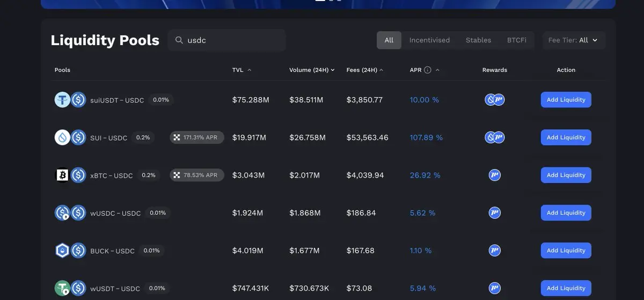Click the 0.2% fee badge on xBTC – USDC
Image resolution: width=644 pixels, height=300 pixels.
coord(148,175)
